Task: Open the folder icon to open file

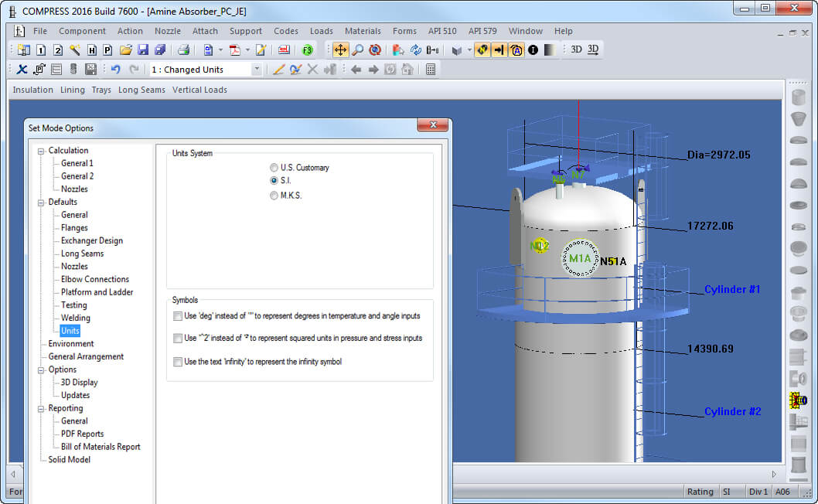Action: [125, 50]
